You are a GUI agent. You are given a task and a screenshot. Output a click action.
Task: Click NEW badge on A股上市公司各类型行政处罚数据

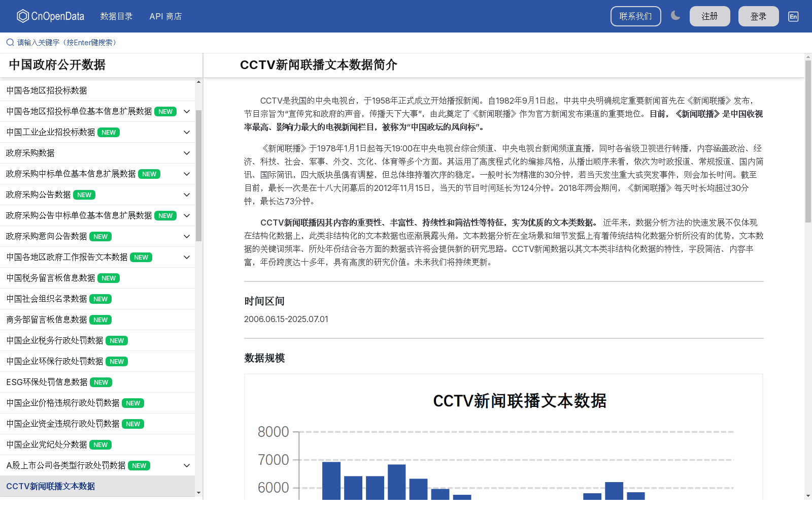point(139,465)
